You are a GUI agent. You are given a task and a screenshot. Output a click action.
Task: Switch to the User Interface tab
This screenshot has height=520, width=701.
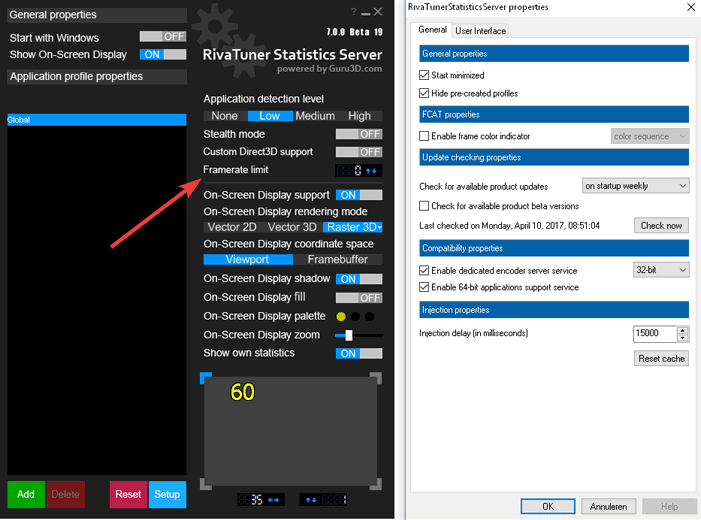[480, 31]
